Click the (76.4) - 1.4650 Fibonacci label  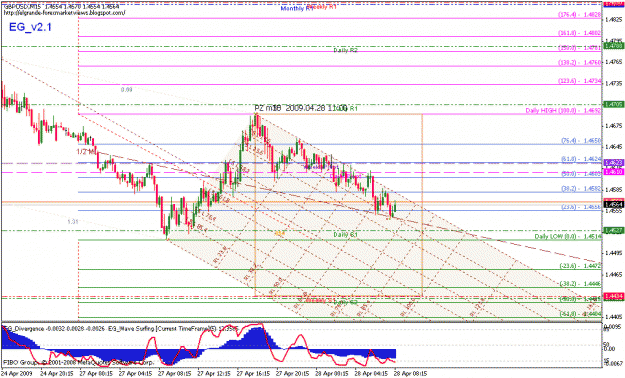[x=581, y=141]
